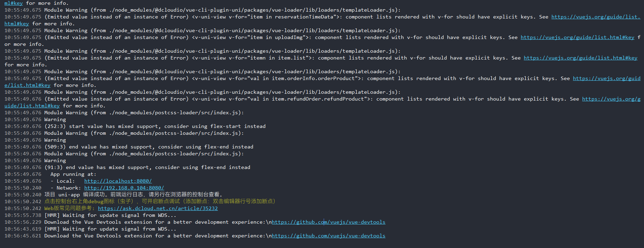Image resolution: width=644 pixels, height=248 pixels.
Task: Click the ml#key link at top left
Action: (14, 3)
